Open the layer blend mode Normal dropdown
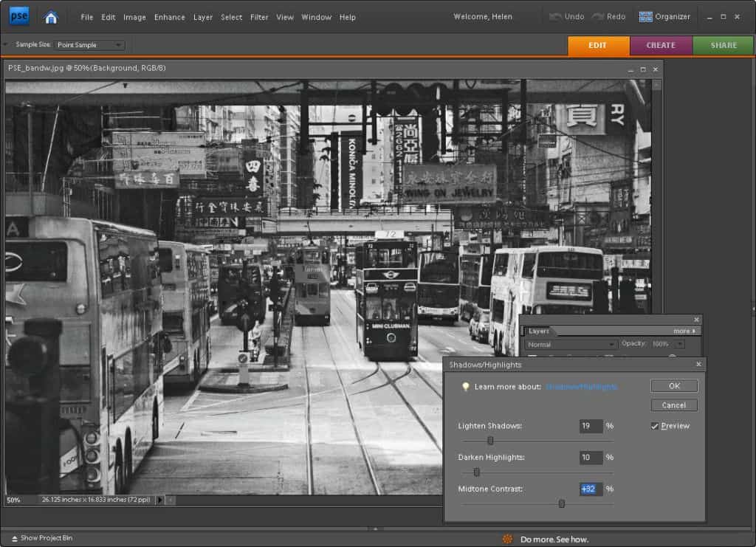756x547 pixels. 571,344
